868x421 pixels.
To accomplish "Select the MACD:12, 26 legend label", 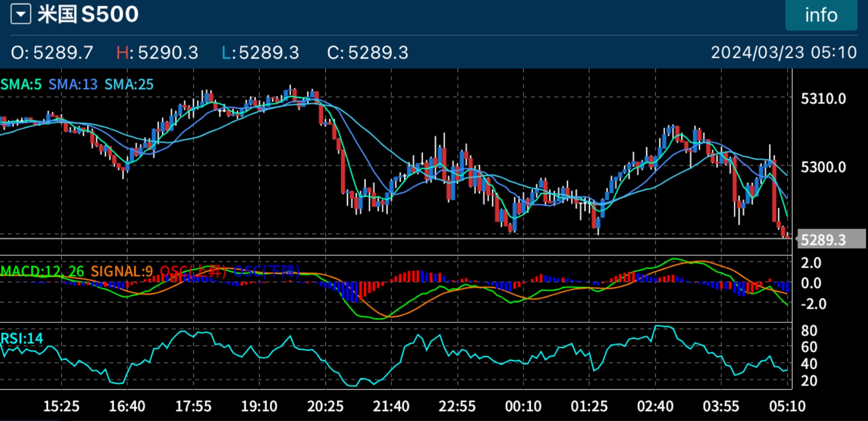I will 42,271.
